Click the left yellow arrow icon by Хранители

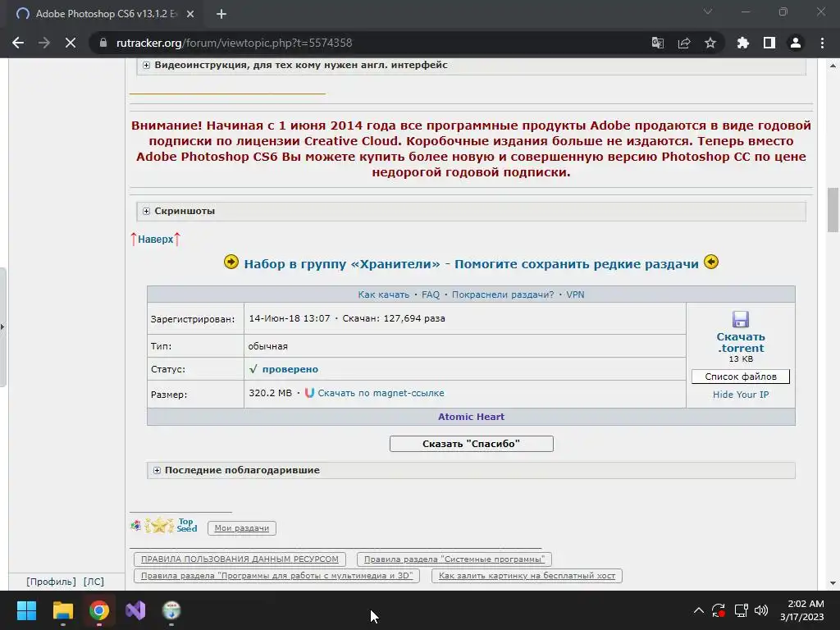[231, 262]
